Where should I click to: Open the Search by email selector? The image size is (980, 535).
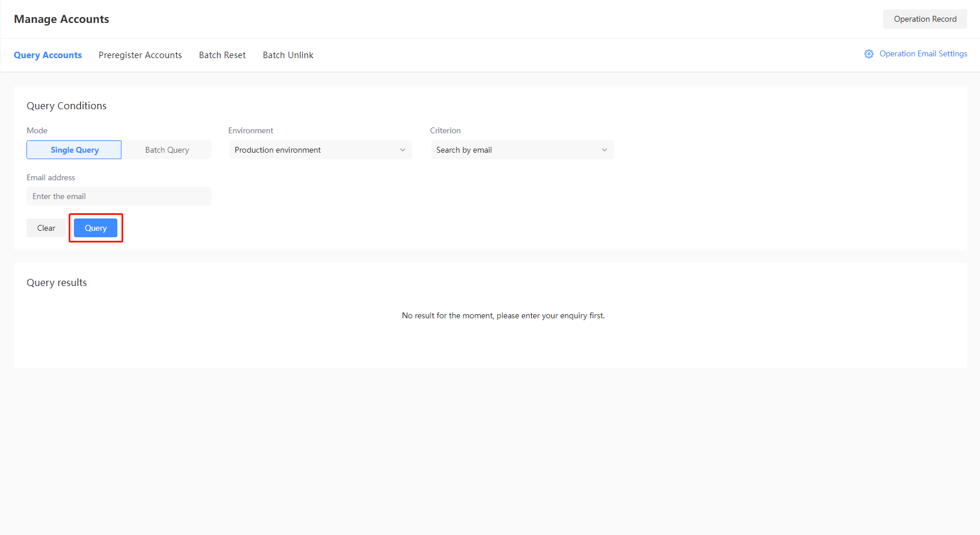[521, 150]
